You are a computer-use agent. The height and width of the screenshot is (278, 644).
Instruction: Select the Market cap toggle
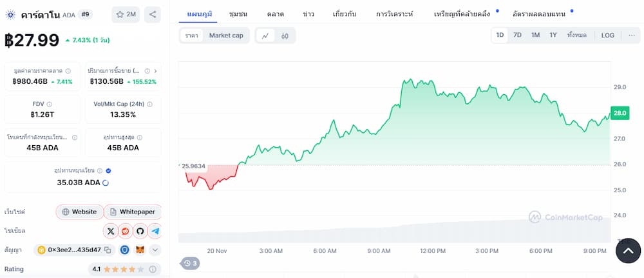(x=226, y=35)
